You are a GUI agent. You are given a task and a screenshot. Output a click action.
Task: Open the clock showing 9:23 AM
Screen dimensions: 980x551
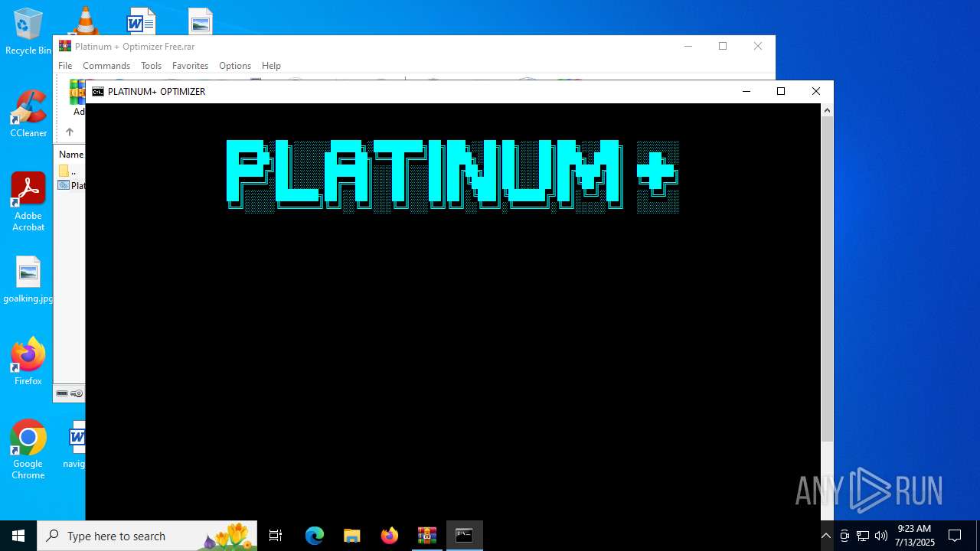click(914, 536)
